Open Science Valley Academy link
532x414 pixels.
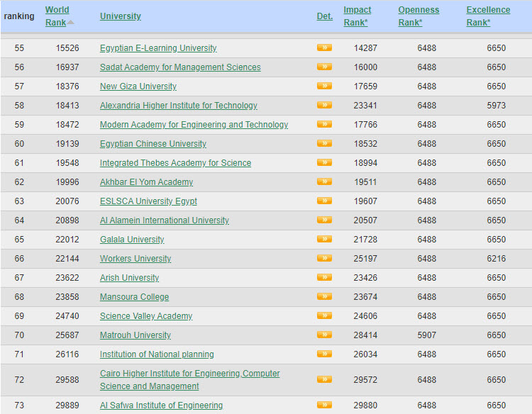coord(145,316)
